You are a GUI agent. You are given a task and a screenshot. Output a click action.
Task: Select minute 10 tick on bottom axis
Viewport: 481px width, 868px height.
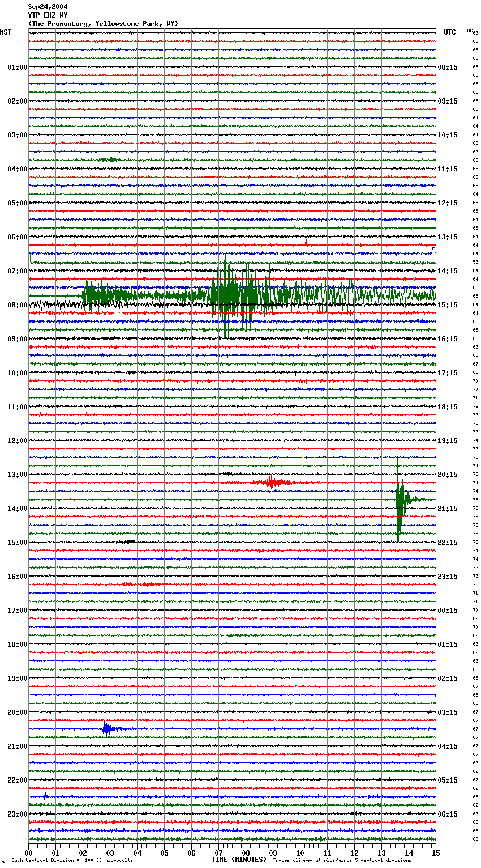pyautogui.click(x=300, y=853)
